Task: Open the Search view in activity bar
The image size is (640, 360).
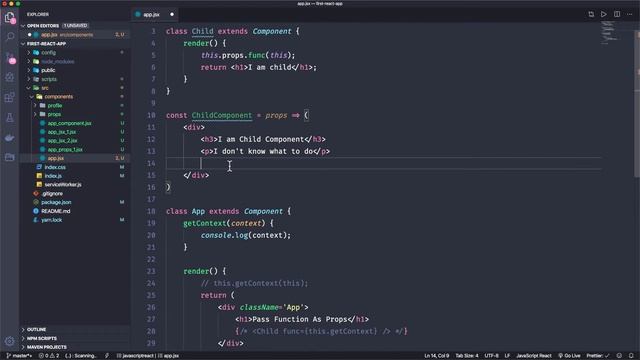Action: click(x=9, y=37)
